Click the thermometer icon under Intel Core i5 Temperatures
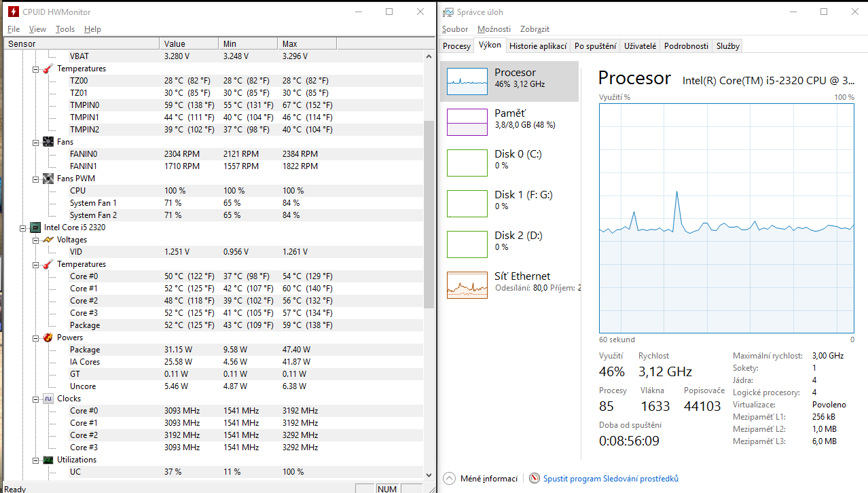 pos(48,264)
